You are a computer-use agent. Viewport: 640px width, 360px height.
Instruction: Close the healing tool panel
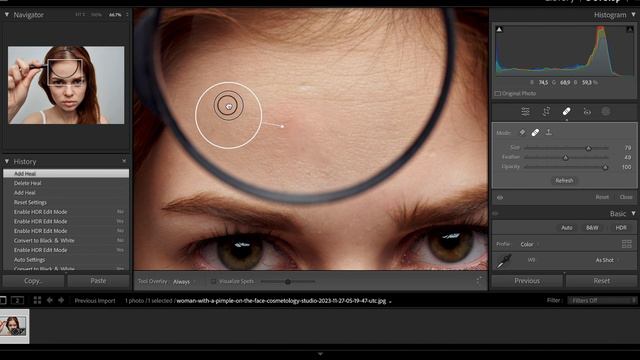[x=626, y=197]
